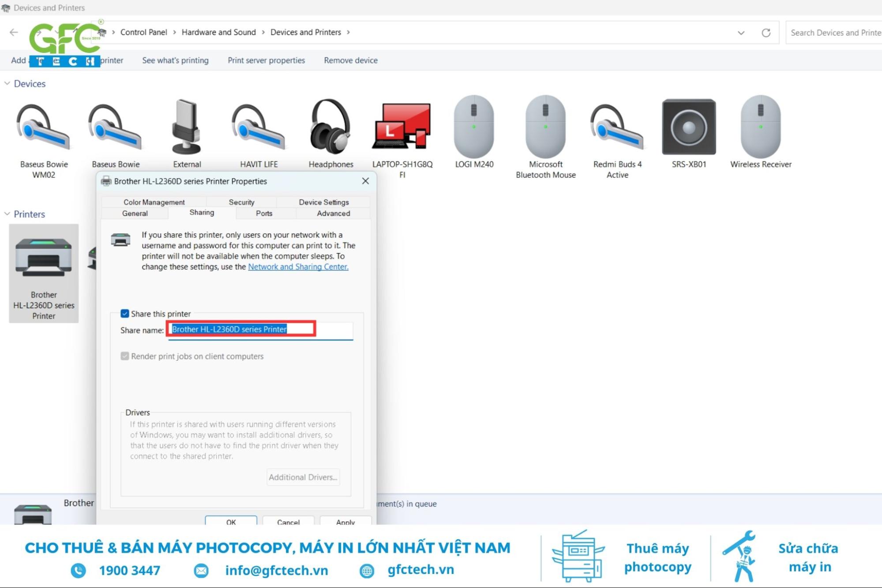Select the Wireless Receiver mouse icon
Screen dimensions: 882x588
(x=760, y=127)
